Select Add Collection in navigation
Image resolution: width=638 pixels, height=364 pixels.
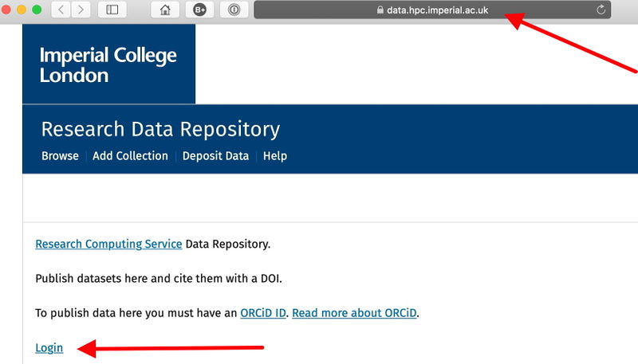click(x=130, y=156)
